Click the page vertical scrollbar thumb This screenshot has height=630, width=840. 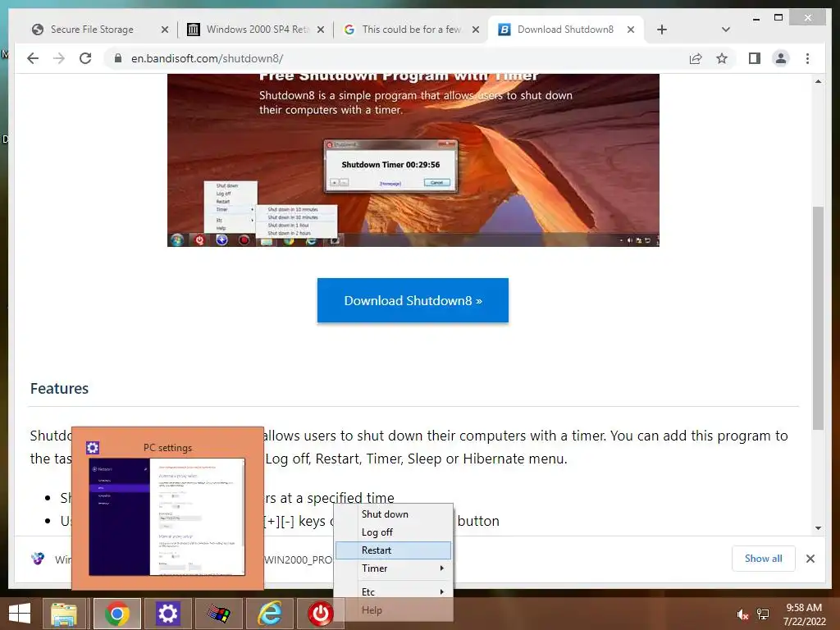(818, 317)
